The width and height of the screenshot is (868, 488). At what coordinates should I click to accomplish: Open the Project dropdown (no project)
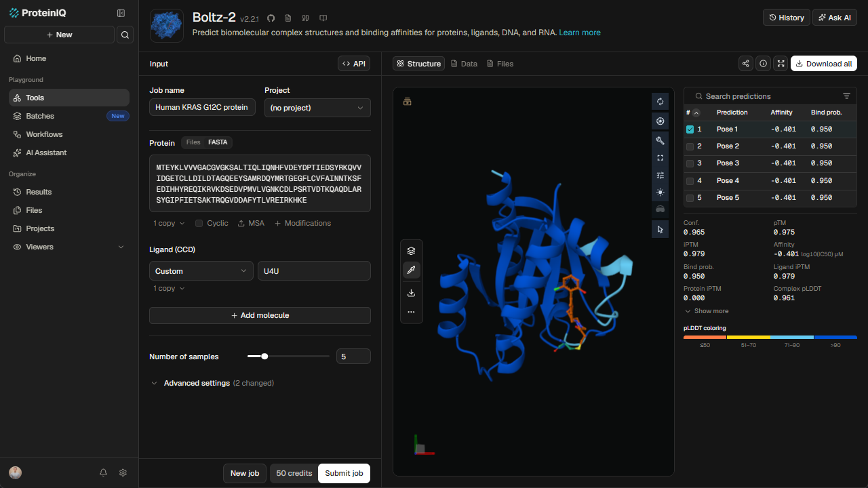click(317, 108)
